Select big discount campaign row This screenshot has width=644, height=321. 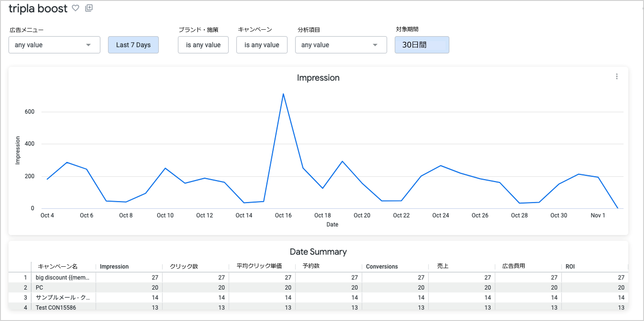click(62, 277)
